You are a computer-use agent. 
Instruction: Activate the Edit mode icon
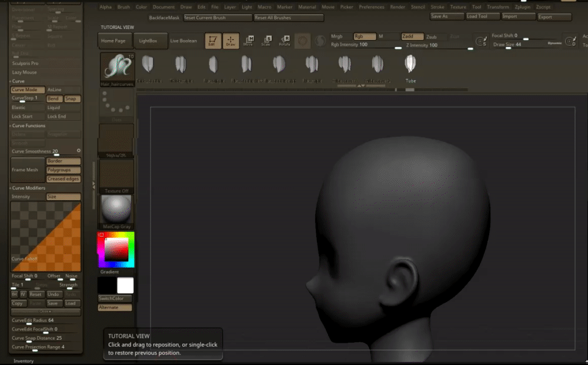click(213, 41)
